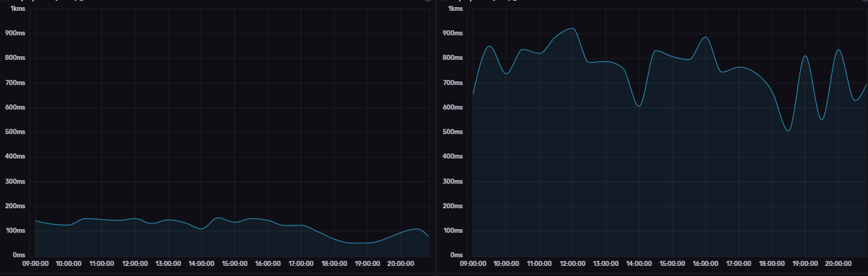The width and height of the screenshot is (868, 276).
Task: Click the 0ms y-axis label in right graph
Action: 456,255
